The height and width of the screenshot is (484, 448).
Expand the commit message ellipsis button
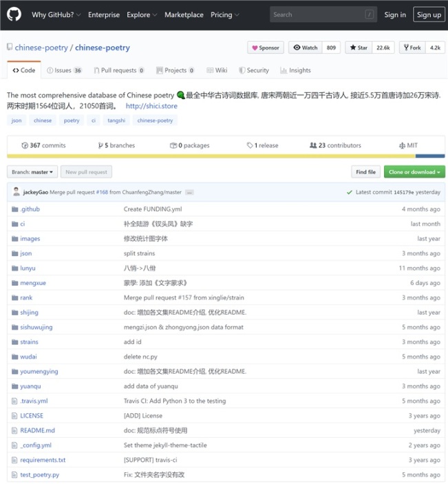[x=189, y=192]
